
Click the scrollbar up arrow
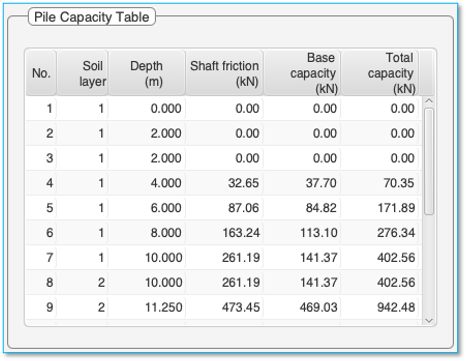[x=429, y=100]
